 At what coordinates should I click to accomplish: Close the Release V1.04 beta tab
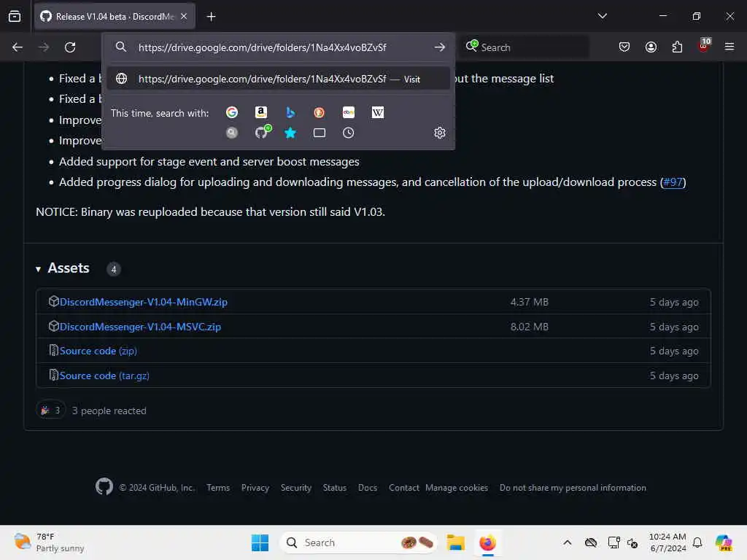pyautogui.click(x=184, y=17)
